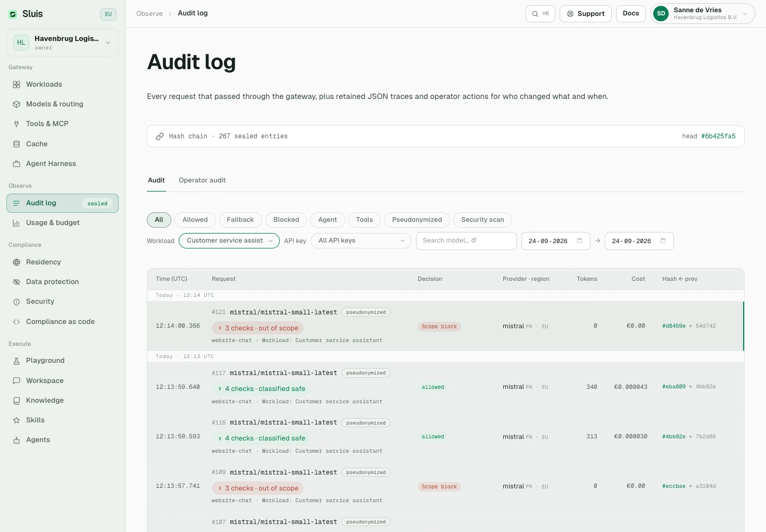Click the Usage & budget chart icon
The width and height of the screenshot is (766, 532).
[x=16, y=223]
